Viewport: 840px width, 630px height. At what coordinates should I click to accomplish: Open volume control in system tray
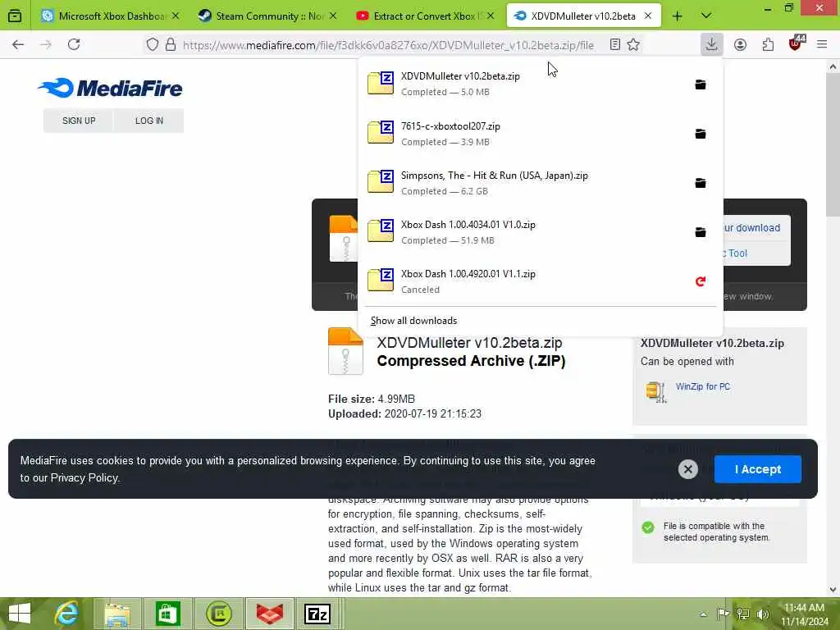coord(763,614)
